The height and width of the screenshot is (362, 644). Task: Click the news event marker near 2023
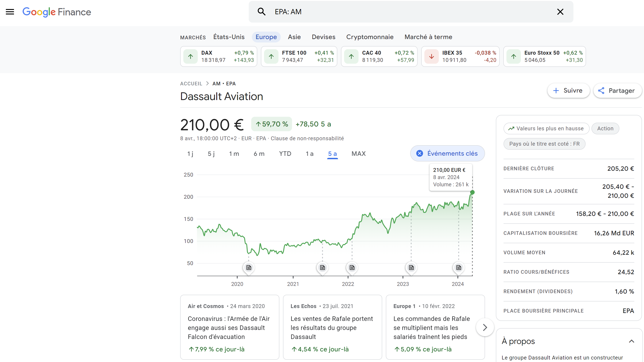click(x=411, y=267)
